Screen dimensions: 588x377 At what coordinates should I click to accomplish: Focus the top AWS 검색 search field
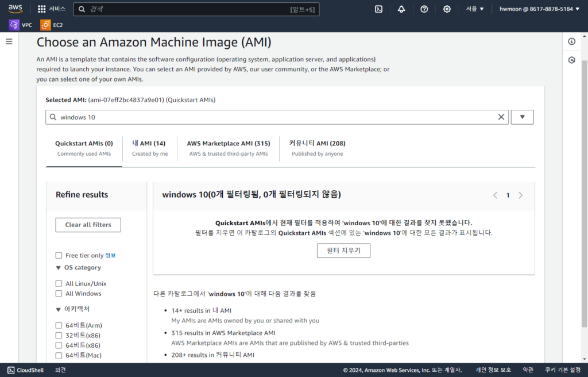click(196, 9)
